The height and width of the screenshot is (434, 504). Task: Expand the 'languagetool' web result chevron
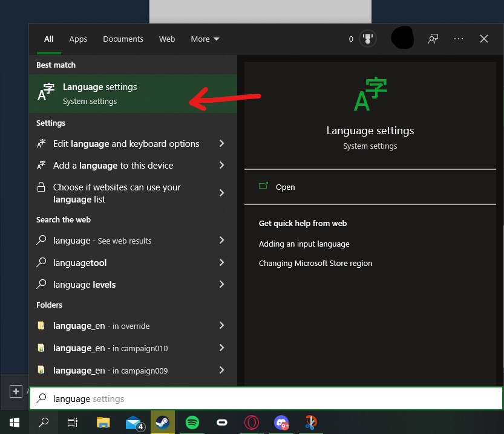(221, 262)
